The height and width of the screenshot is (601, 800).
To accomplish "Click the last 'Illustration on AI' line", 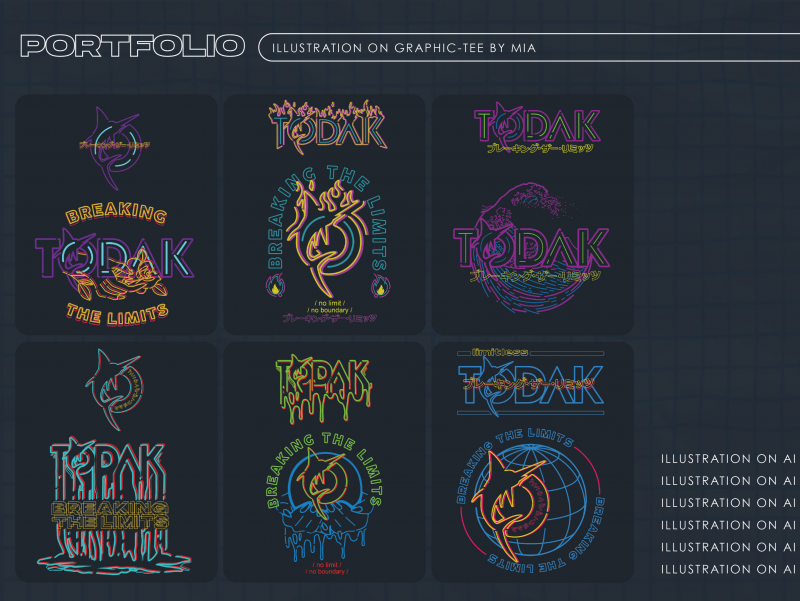I will coord(729,569).
